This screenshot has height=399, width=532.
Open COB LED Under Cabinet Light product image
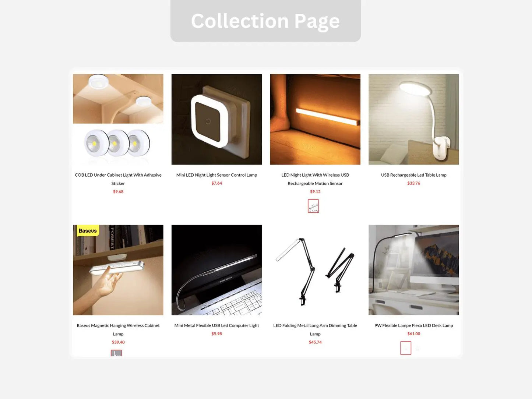point(118,119)
